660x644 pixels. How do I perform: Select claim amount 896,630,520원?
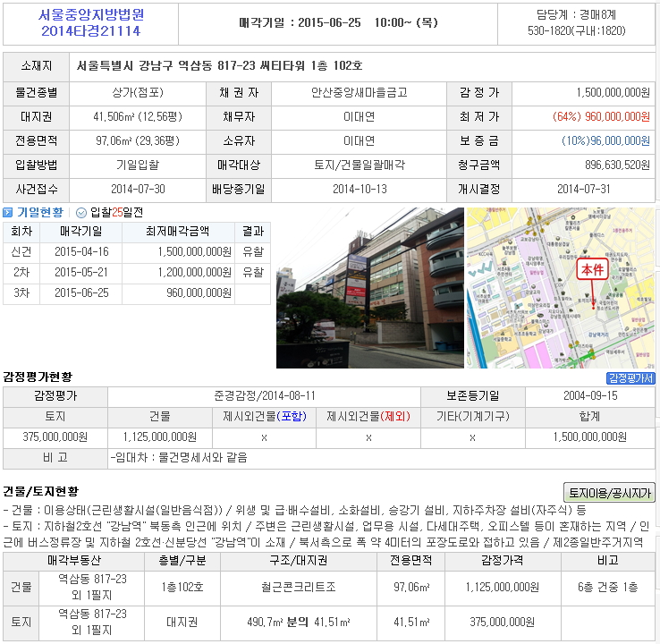(617, 165)
